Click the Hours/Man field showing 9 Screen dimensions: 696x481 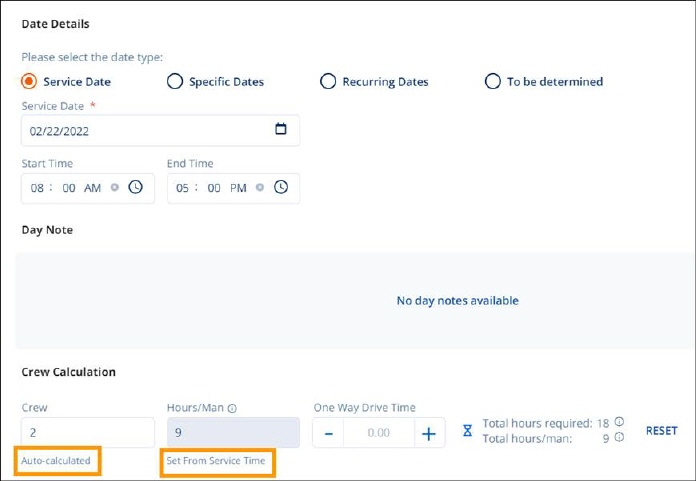click(x=233, y=432)
